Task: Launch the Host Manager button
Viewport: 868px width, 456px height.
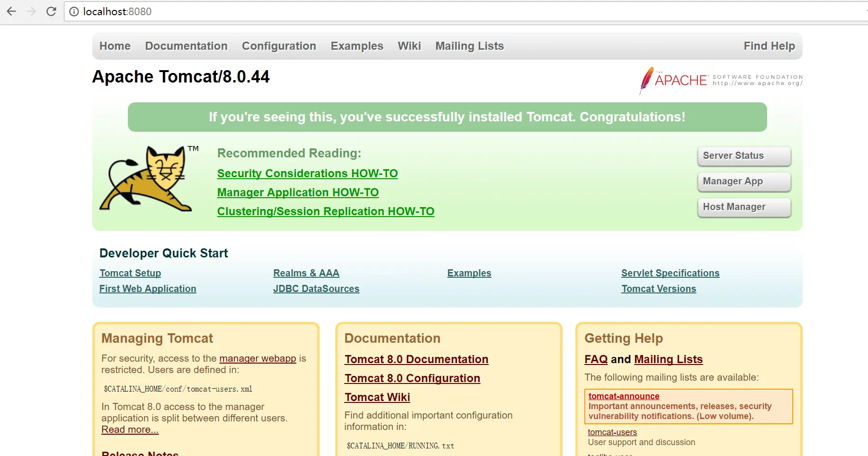Action: [744, 207]
